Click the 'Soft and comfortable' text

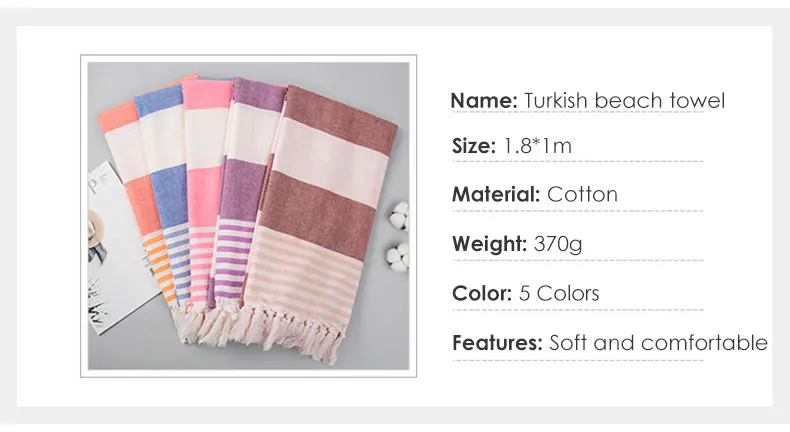pyautogui.click(x=659, y=343)
